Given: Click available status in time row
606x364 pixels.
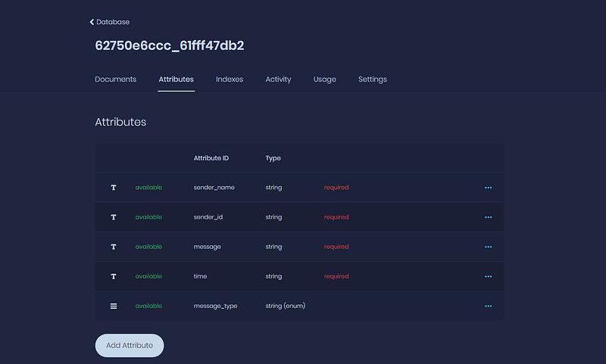Looking at the screenshot, I should [x=148, y=276].
